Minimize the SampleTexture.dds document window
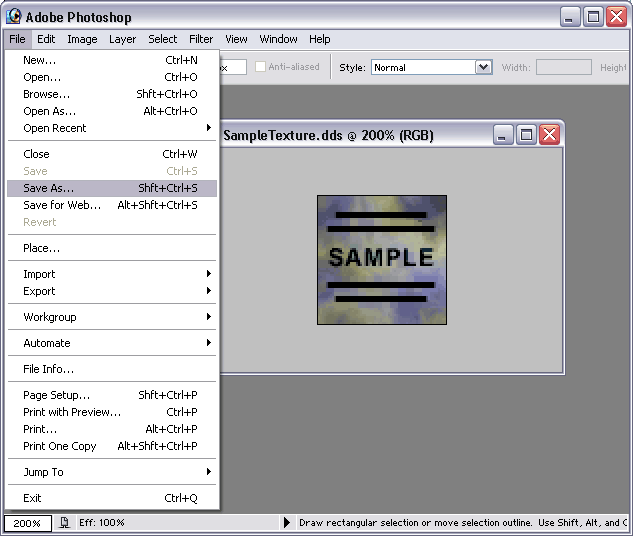The width and height of the screenshot is (633, 536). point(503,135)
